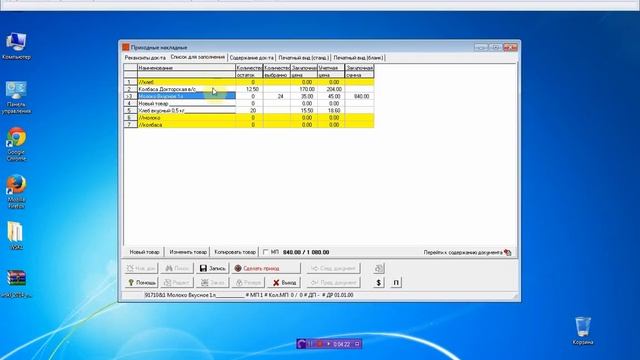This screenshot has height=360, width=640.
Task: Select the Колбаса Докторская в/с row
Action: pos(249,89)
